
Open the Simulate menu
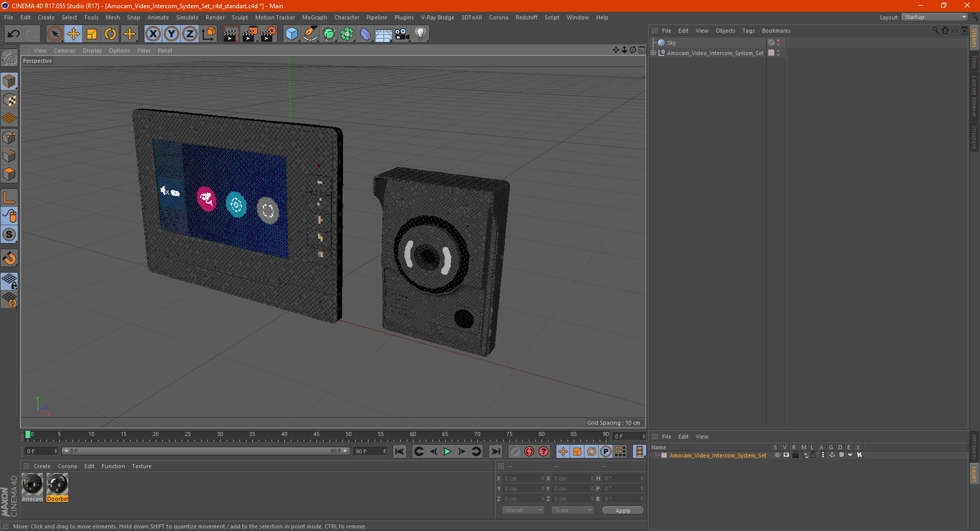point(187,17)
